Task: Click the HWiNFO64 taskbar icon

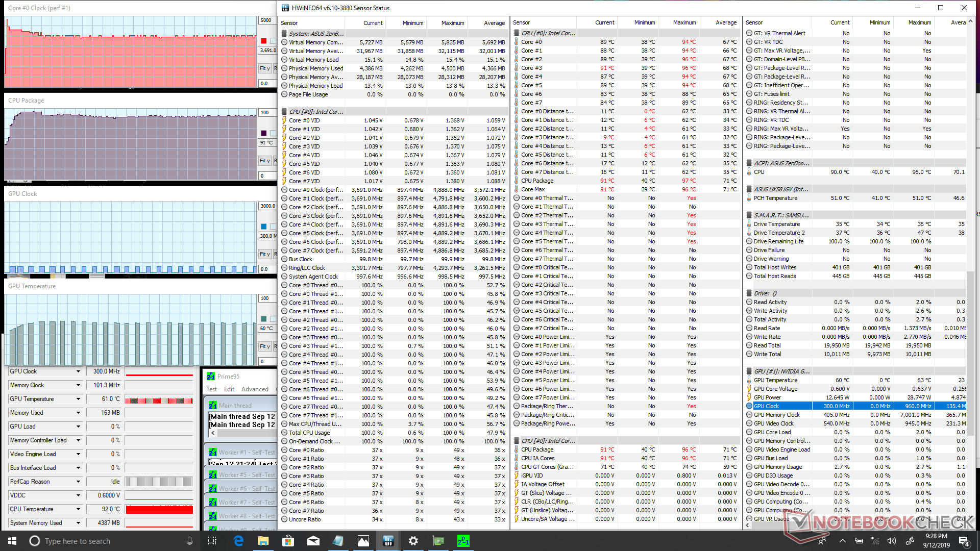Action: (388, 541)
